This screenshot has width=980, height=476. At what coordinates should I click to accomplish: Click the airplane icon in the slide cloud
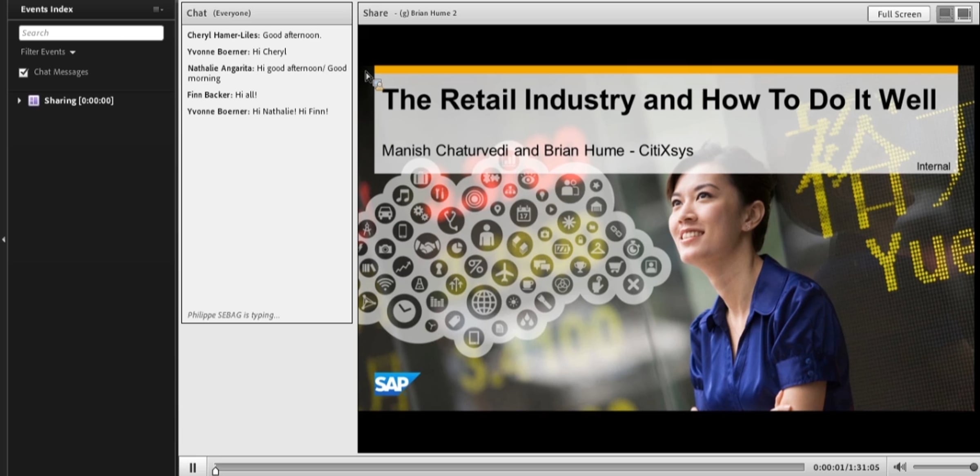click(505, 273)
